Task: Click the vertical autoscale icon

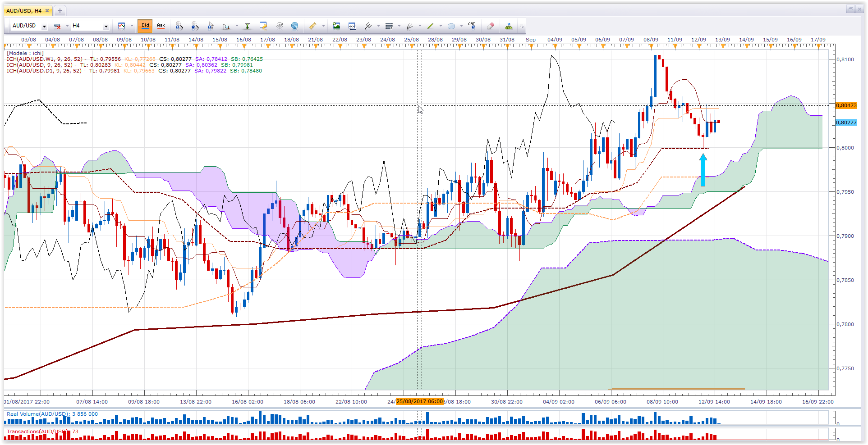Action: point(247,26)
